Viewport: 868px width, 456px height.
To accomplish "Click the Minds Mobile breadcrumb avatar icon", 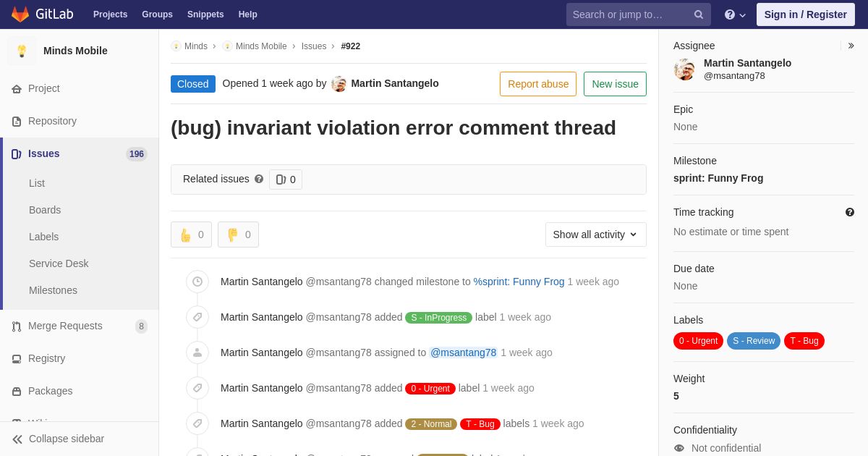I will (227, 46).
